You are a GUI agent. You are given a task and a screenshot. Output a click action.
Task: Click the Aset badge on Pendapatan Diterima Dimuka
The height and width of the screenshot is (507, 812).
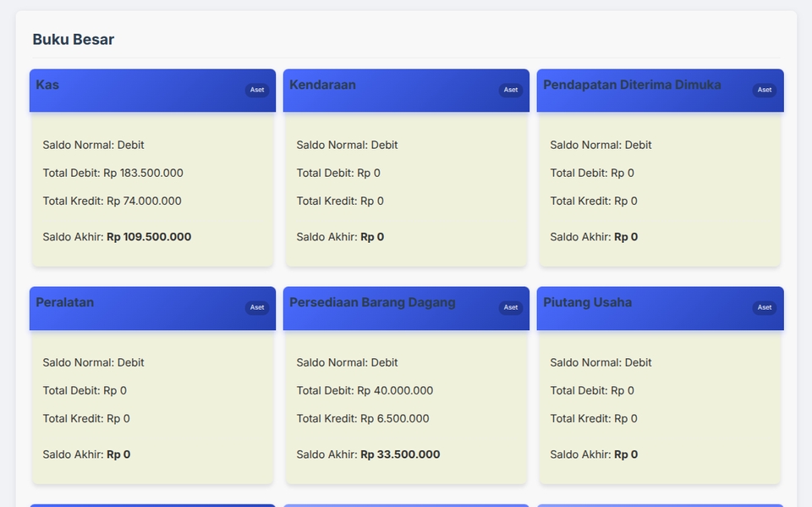764,89
